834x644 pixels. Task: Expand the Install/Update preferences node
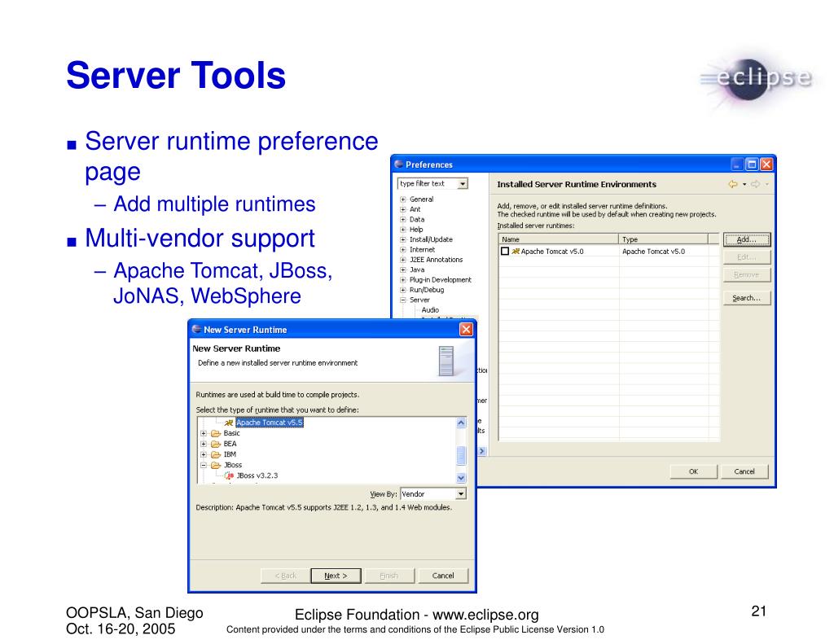(x=403, y=240)
